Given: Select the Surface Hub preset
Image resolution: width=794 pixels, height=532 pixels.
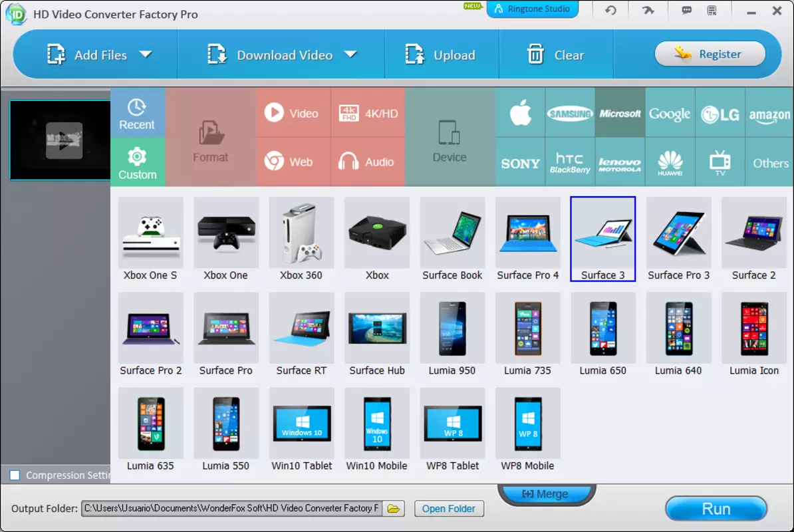Looking at the screenshot, I should [x=377, y=334].
